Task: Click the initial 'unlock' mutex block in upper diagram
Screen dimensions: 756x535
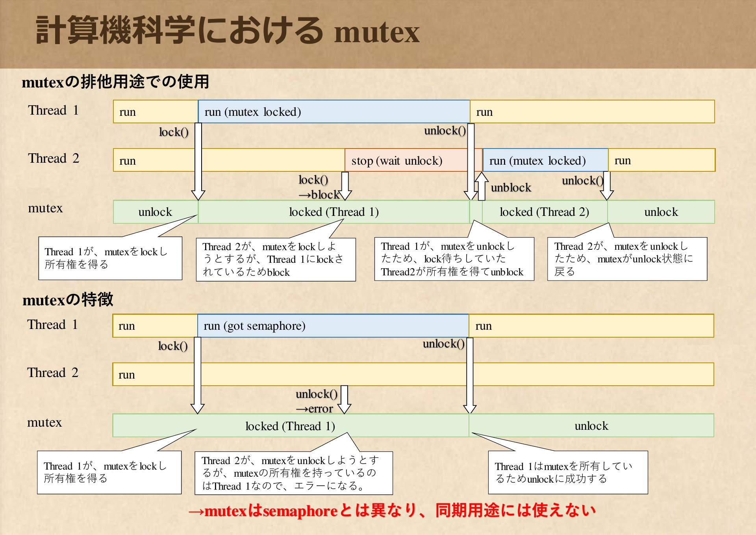Action: click(x=156, y=212)
